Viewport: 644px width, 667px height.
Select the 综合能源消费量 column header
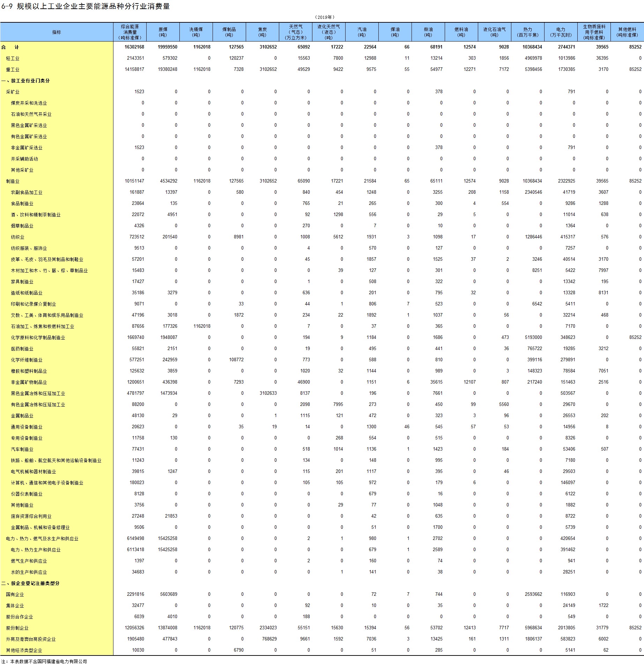point(130,32)
